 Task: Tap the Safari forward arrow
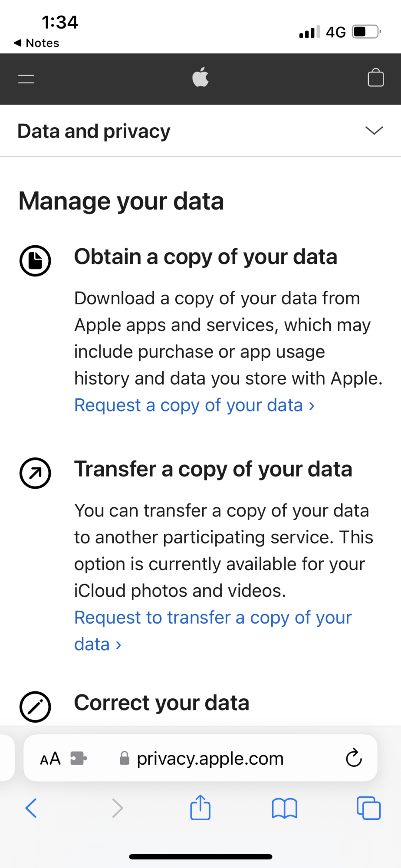(118, 808)
